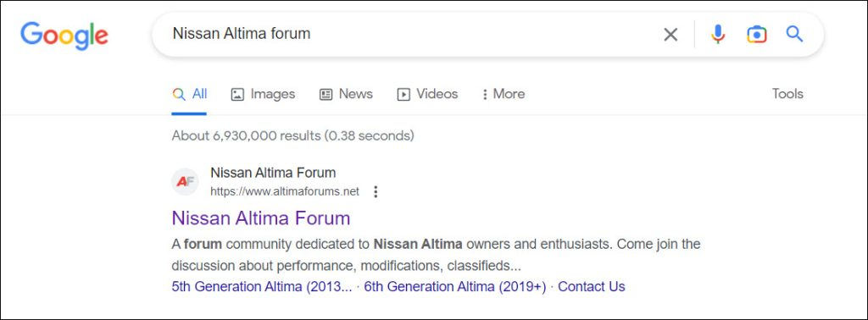The image size is (868, 320).
Task: Switch to the Images tab
Action: coord(263,94)
